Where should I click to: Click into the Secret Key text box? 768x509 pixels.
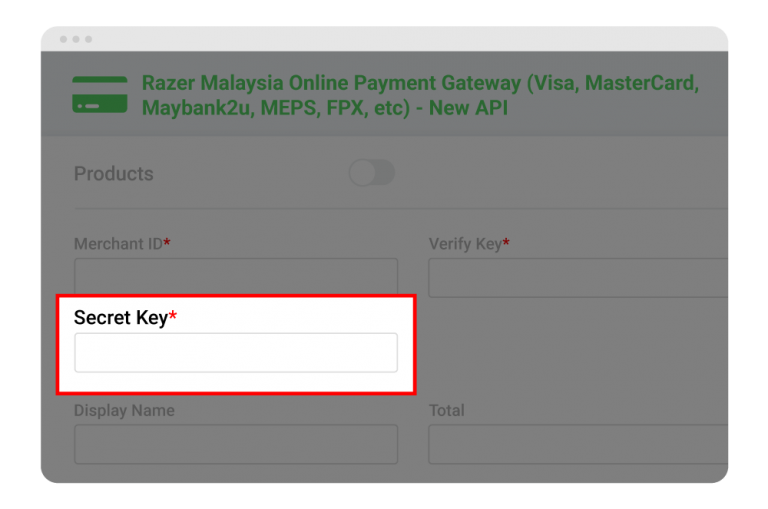[x=236, y=353]
